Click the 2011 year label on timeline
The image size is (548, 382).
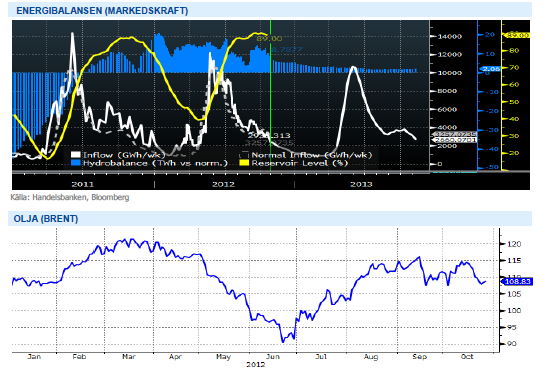[x=82, y=184]
